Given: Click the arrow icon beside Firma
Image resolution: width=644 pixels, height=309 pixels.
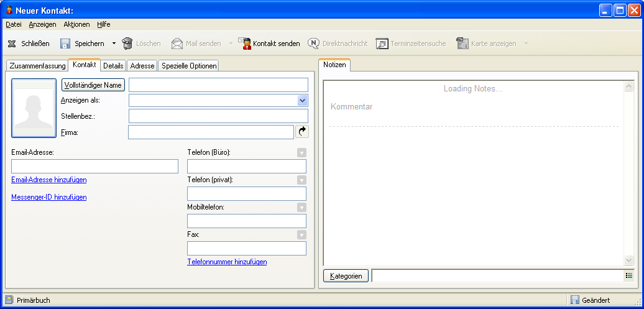Looking at the screenshot, I should pos(302,131).
